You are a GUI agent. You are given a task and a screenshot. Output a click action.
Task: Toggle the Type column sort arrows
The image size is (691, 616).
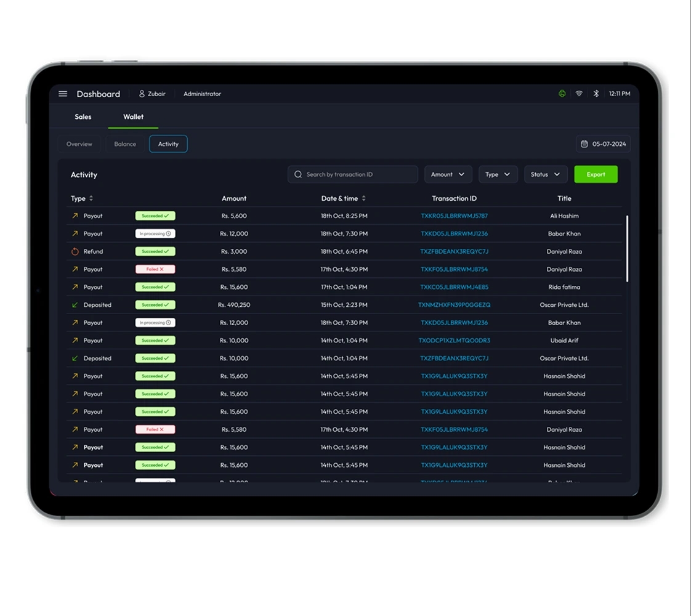(x=90, y=198)
